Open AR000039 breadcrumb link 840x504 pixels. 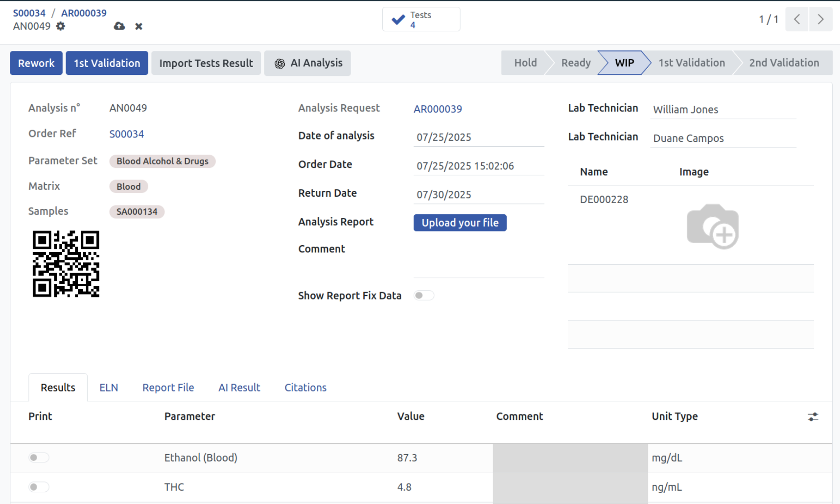pos(84,13)
